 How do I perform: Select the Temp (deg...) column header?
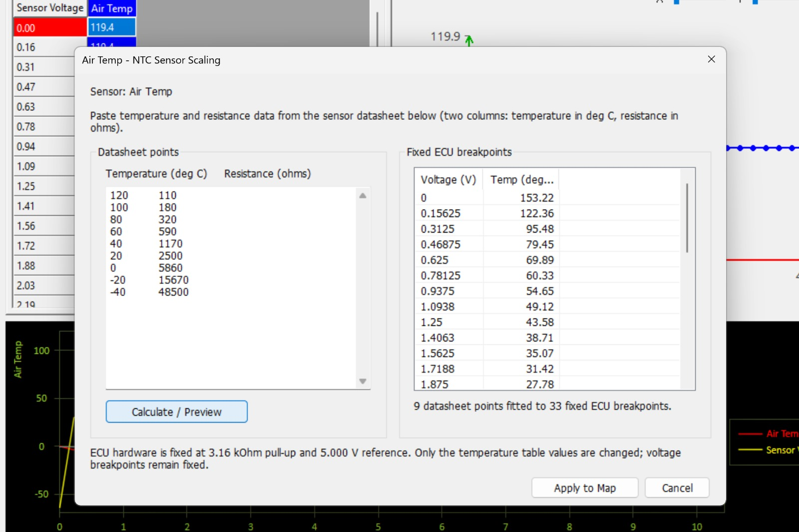(x=521, y=180)
